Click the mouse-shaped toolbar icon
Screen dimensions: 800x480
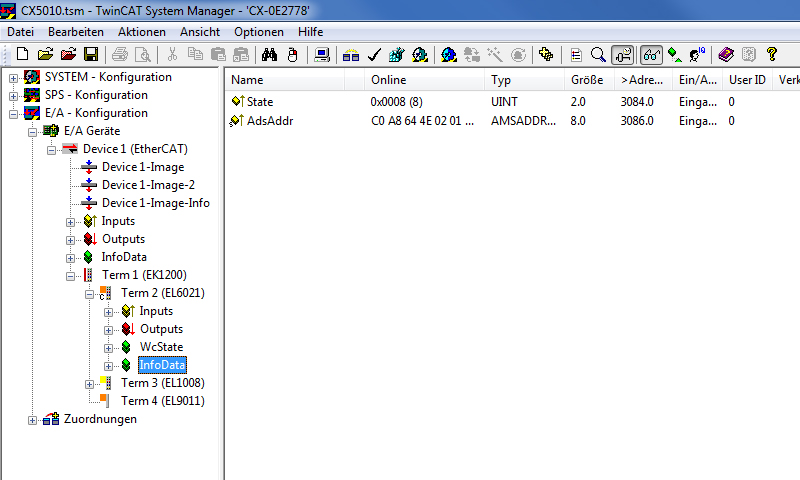click(x=292, y=54)
